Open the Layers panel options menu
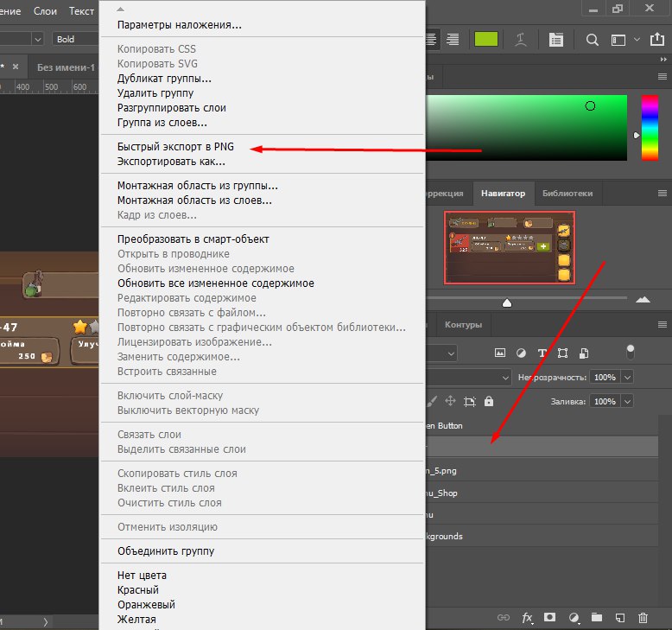672x630 pixels. [x=662, y=324]
